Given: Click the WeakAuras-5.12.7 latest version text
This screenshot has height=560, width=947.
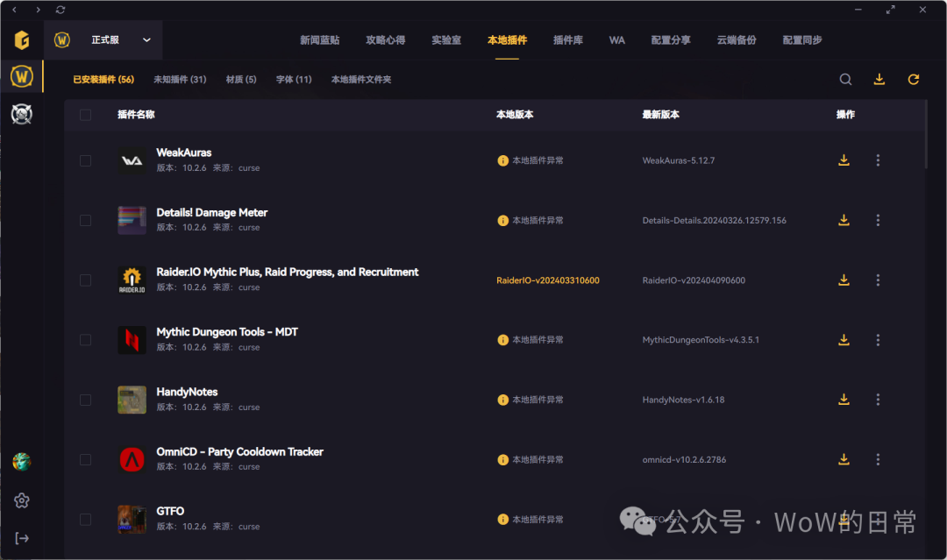Looking at the screenshot, I should (678, 160).
